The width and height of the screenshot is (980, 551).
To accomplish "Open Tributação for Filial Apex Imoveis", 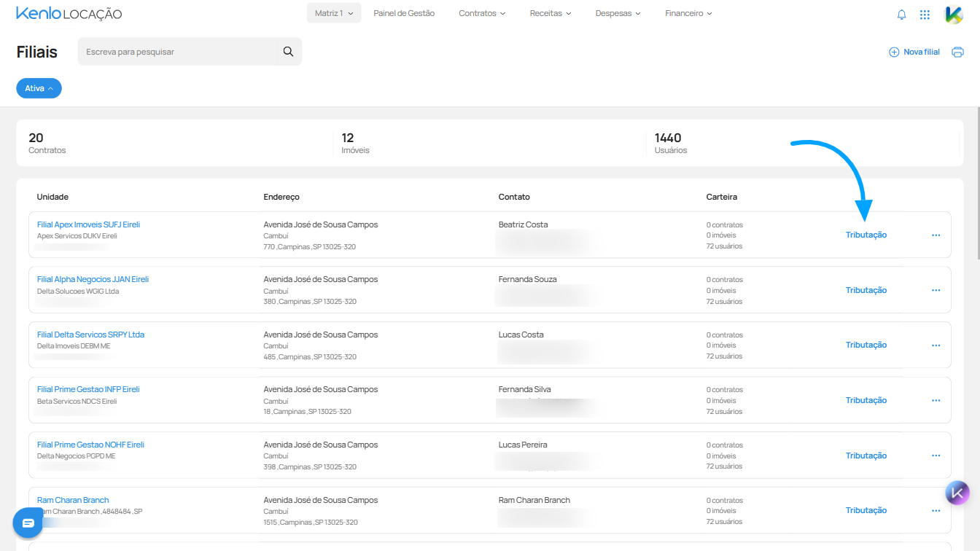I will click(x=866, y=235).
